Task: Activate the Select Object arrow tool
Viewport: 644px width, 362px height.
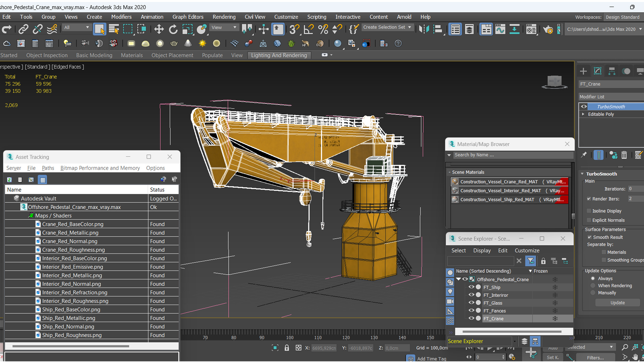Action: [x=100, y=29]
